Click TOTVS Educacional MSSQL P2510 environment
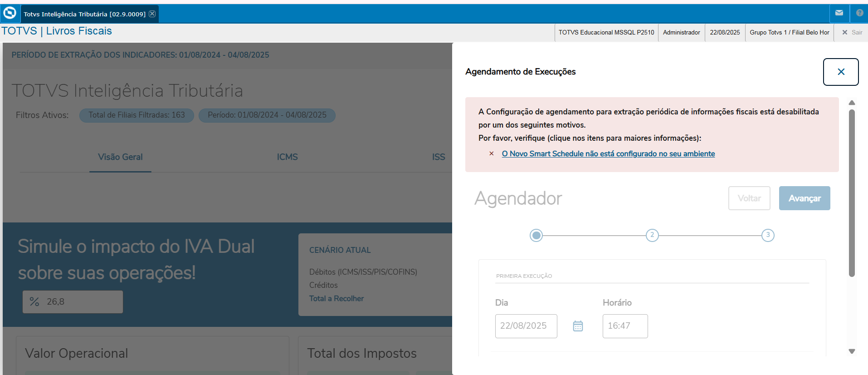Screen dimensions: 868x375 (606, 32)
